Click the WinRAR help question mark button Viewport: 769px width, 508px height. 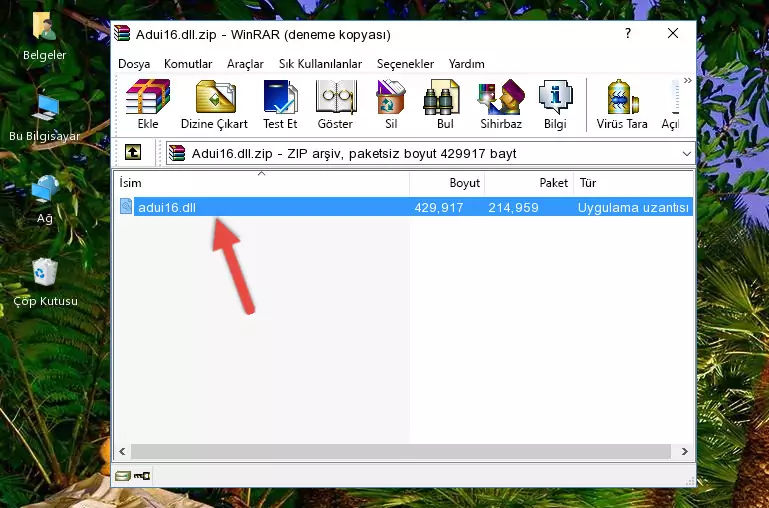click(x=628, y=33)
